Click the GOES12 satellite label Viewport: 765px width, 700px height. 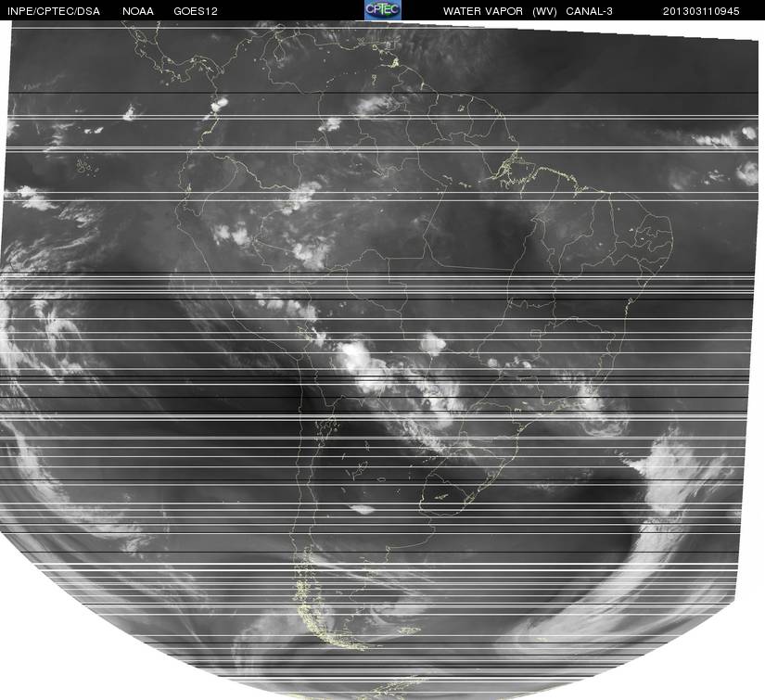[196, 11]
